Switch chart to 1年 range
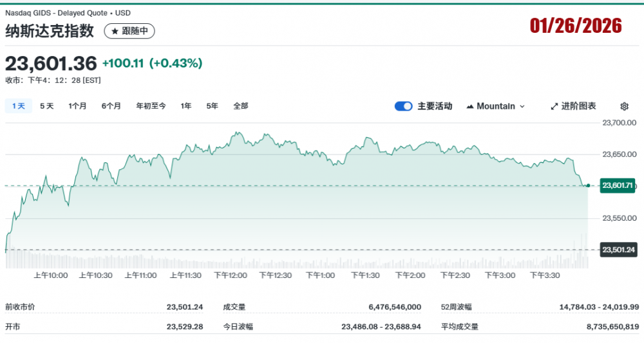 click(x=186, y=106)
